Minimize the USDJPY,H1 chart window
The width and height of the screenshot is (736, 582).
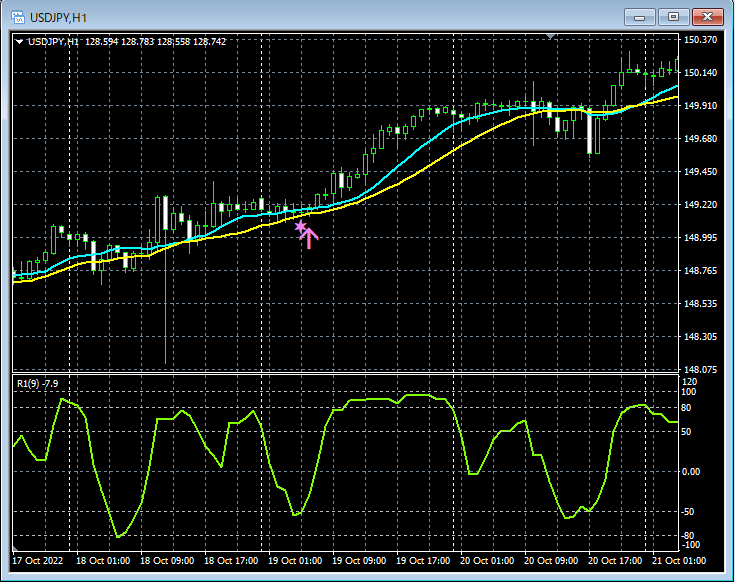click(x=639, y=17)
